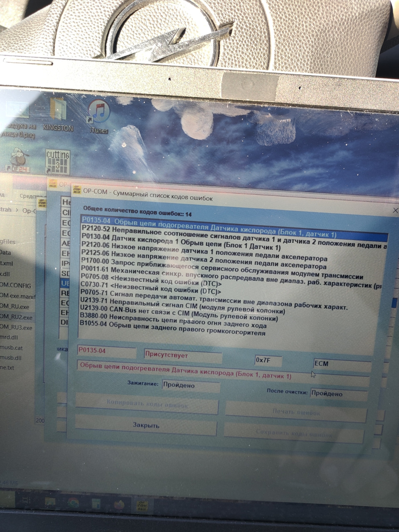This screenshot has height=532, width=399.
Task: Click the 0x7F value field
Action: pyautogui.click(x=268, y=361)
